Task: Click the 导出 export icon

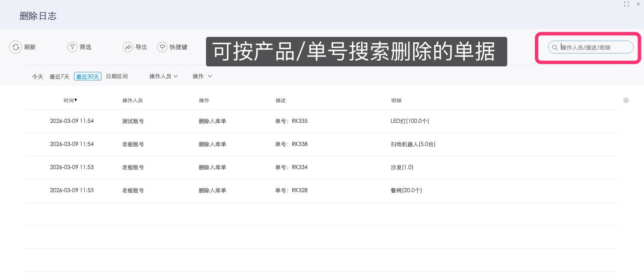Action: click(128, 47)
